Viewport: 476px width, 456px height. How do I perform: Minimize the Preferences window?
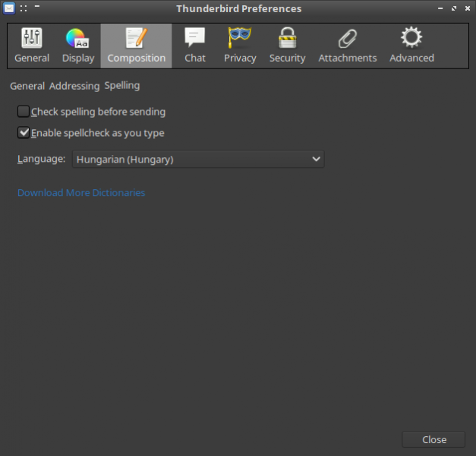[440, 8]
